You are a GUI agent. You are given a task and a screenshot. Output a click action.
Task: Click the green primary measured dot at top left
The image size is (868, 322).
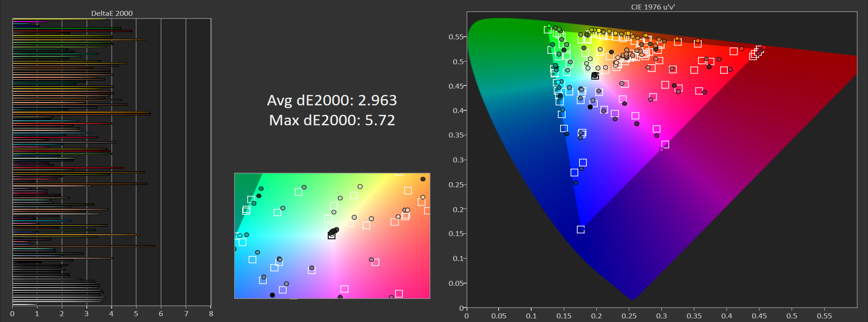[549, 26]
